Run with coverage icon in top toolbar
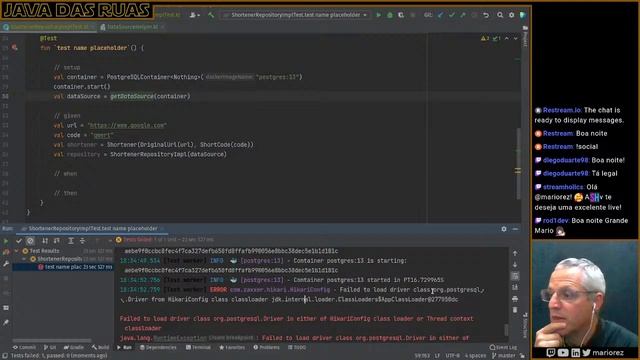 pos(401,15)
